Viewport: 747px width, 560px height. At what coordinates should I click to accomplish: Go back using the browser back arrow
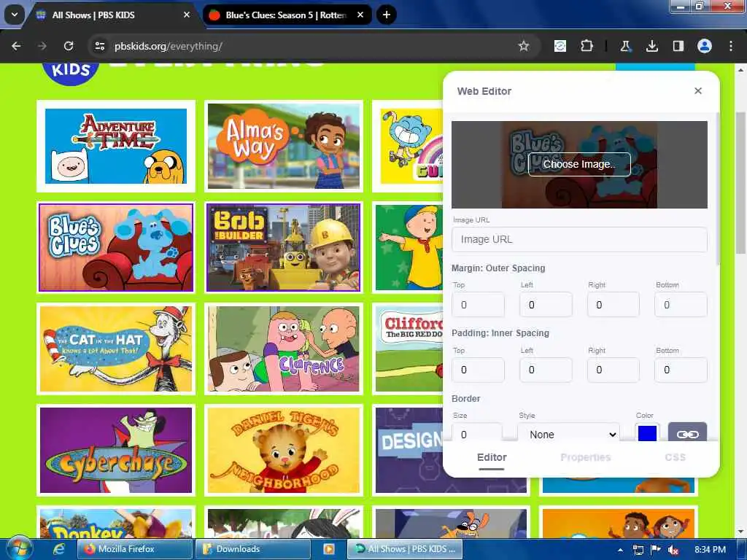coord(16,46)
